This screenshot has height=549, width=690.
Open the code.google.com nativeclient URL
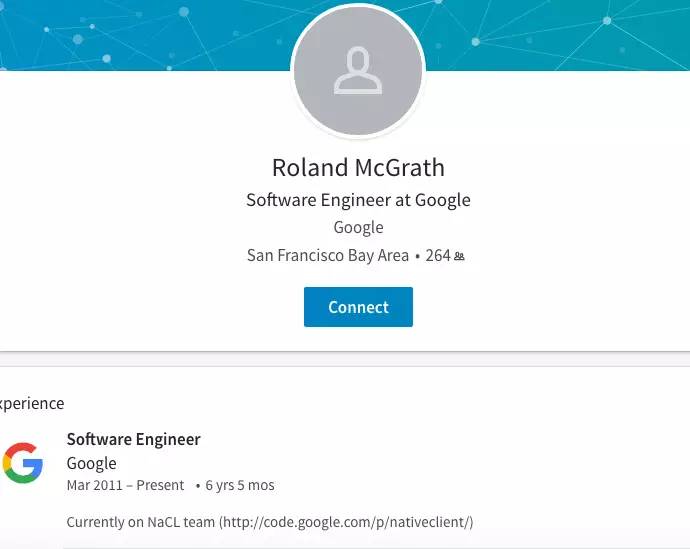point(346,522)
